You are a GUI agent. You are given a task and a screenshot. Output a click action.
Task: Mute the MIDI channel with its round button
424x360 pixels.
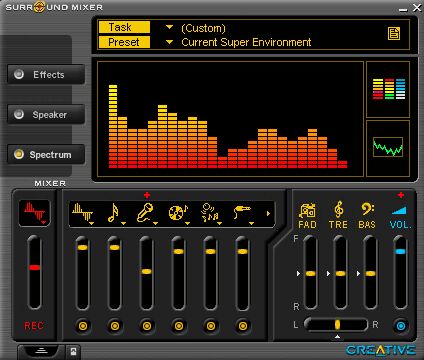coord(115,326)
